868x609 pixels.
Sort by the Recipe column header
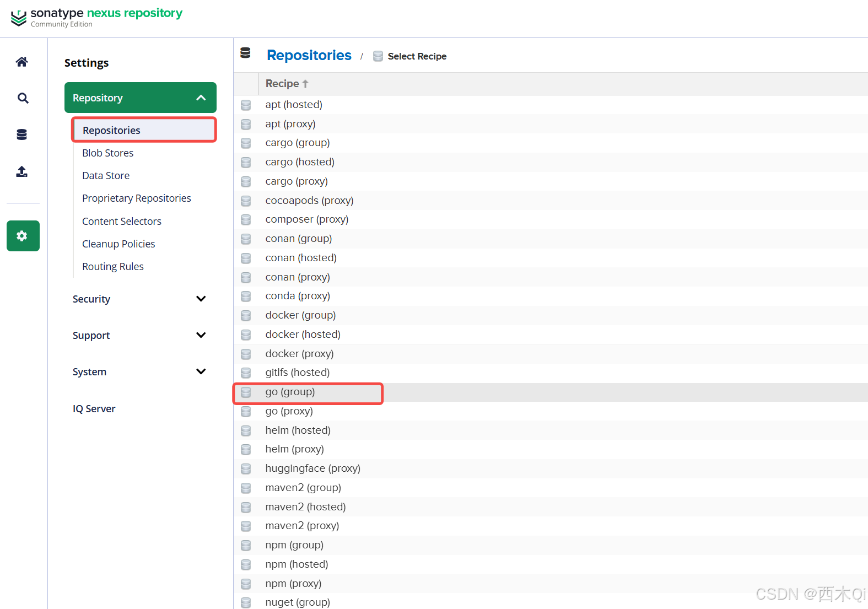[287, 83]
